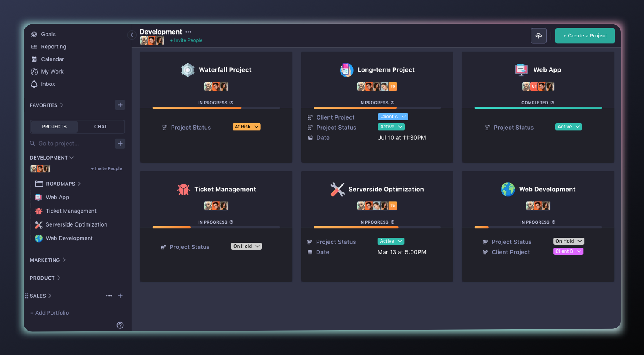Click the plus button beside Go to project
The image size is (644, 355).
coord(120,144)
